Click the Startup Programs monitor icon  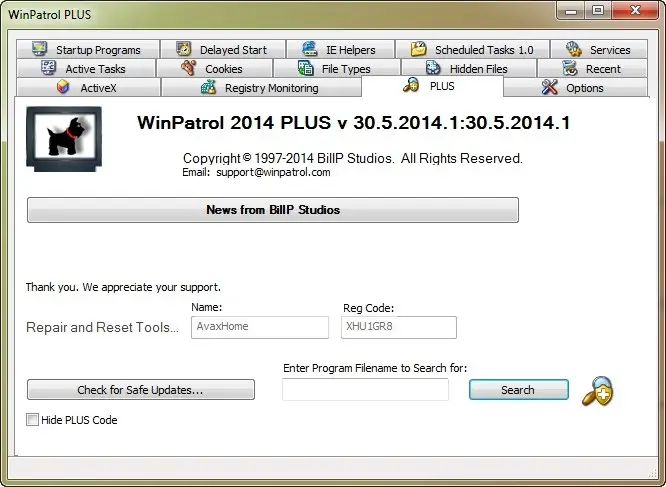pos(40,49)
